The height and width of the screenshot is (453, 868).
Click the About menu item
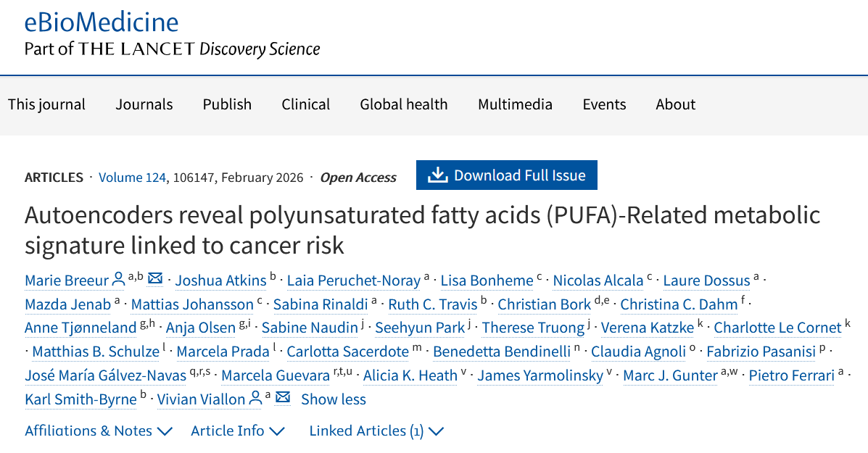[x=676, y=104]
